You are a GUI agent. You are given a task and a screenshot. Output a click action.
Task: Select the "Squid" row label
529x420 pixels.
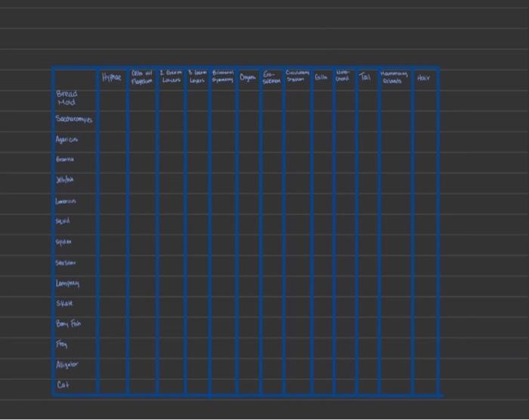point(63,221)
